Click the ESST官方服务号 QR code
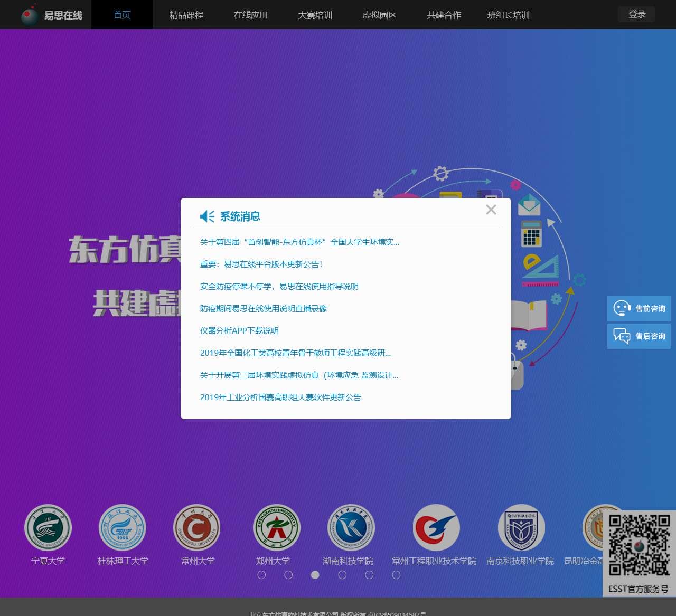676x616 pixels. pos(639,545)
